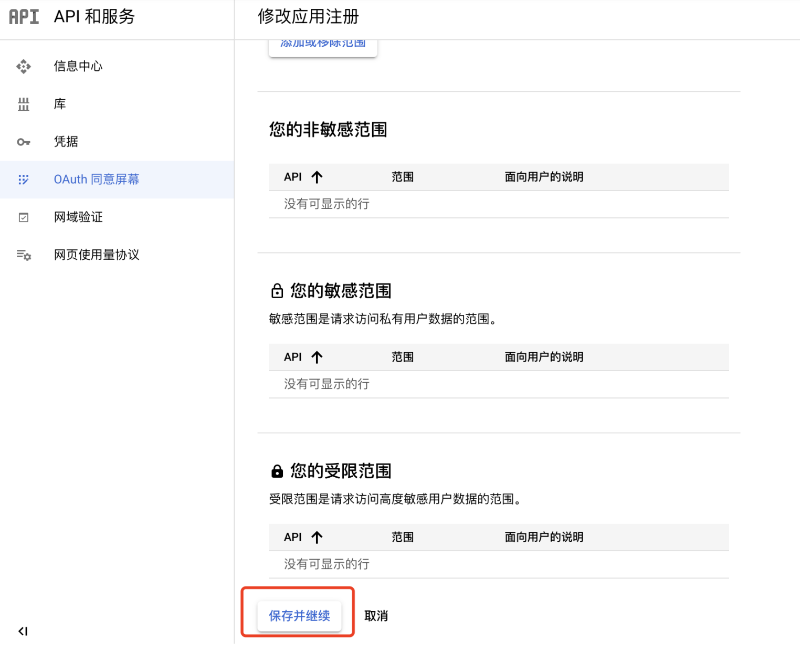Toggle API sort arrow in 您的非敏感范围 table
Image resolution: width=800 pixels, height=672 pixels.
tap(317, 177)
